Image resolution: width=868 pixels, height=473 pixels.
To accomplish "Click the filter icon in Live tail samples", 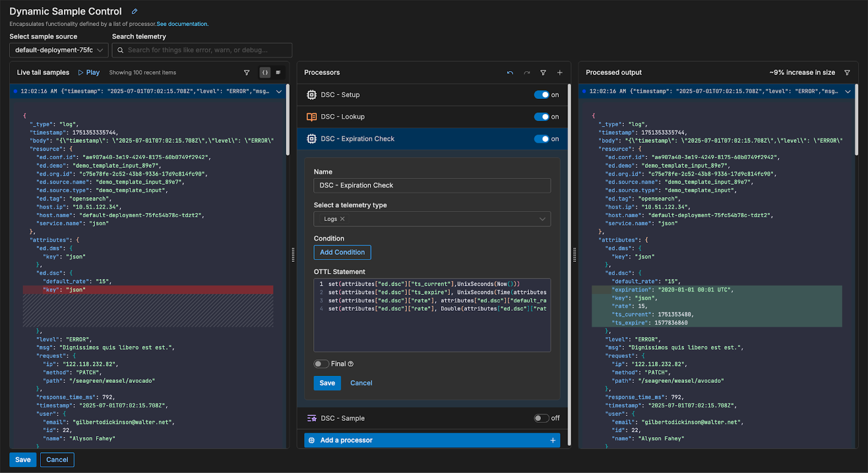I will [x=247, y=73].
